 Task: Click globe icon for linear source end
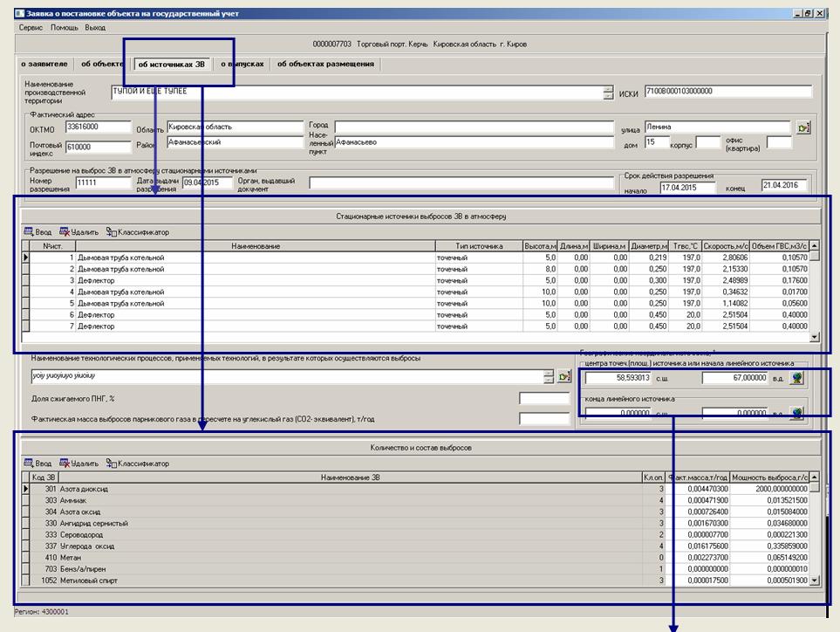(796, 413)
